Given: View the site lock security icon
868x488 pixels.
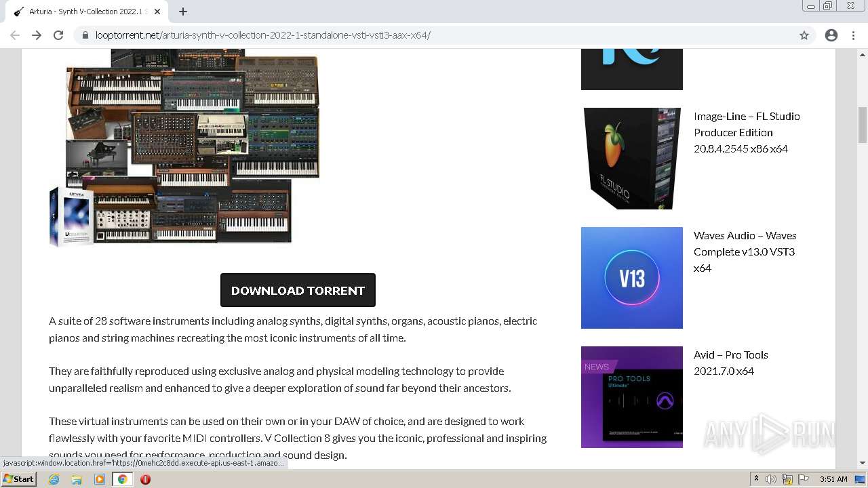Looking at the screenshot, I should pyautogui.click(x=85, y=35).
